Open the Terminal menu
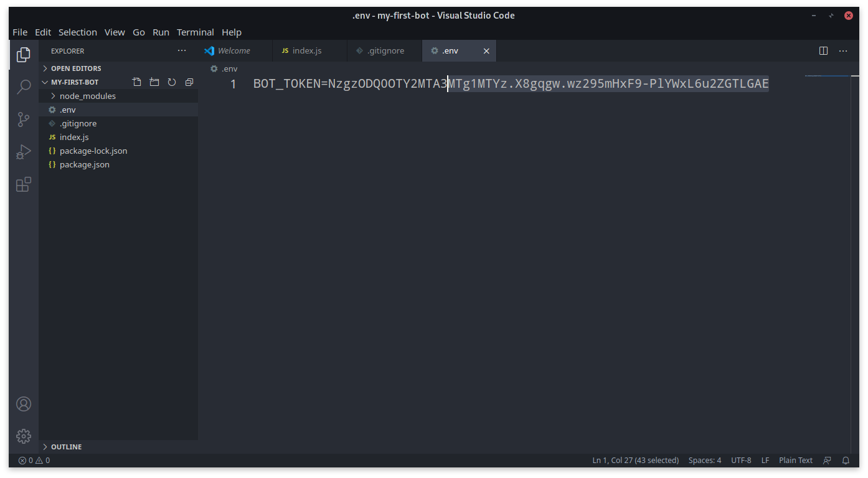Image resolution: width=868 pixels, height=478 pixels. point(196,32)
